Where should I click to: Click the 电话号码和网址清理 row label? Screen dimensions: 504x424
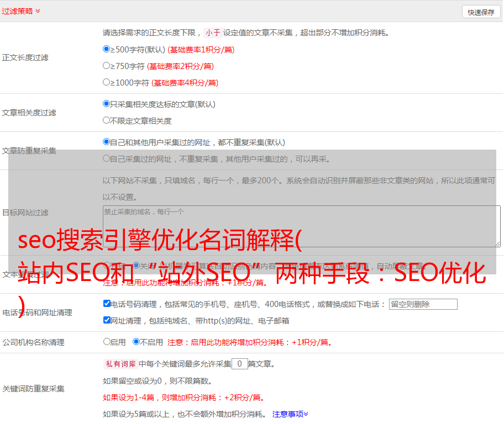[x=37, y=312]
